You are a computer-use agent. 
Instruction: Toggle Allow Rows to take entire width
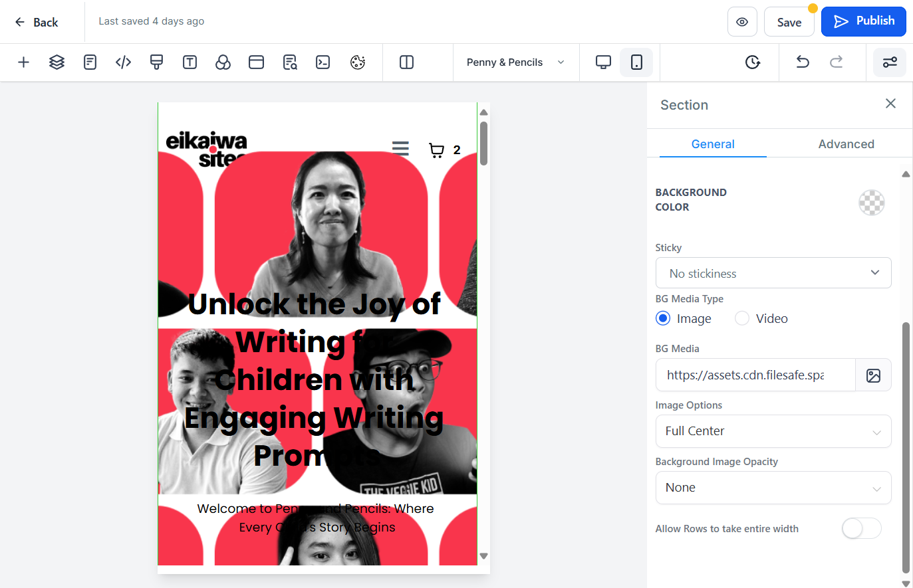click(861, 529)
